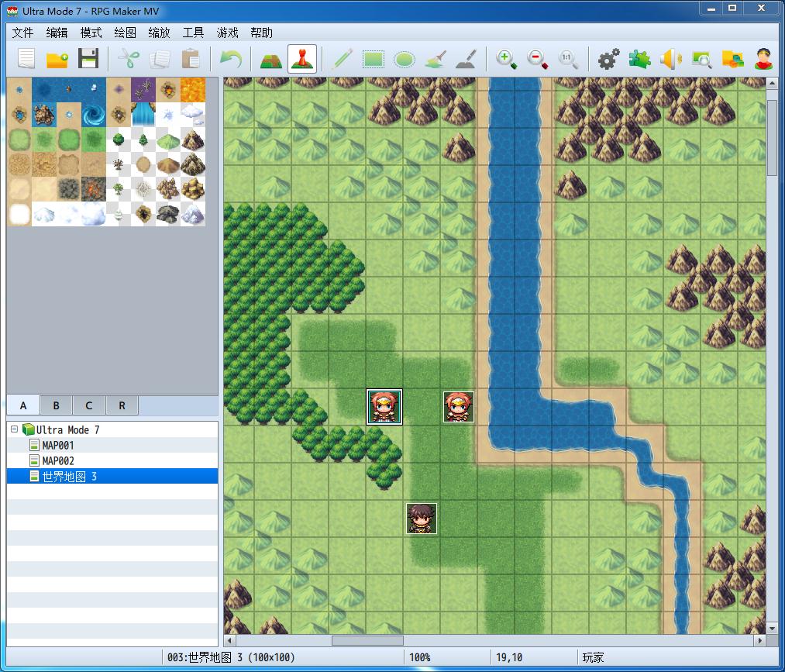Screen dimensions: 785x672
Task: Open the 工具 menu
Action: [x=193, y=33]
